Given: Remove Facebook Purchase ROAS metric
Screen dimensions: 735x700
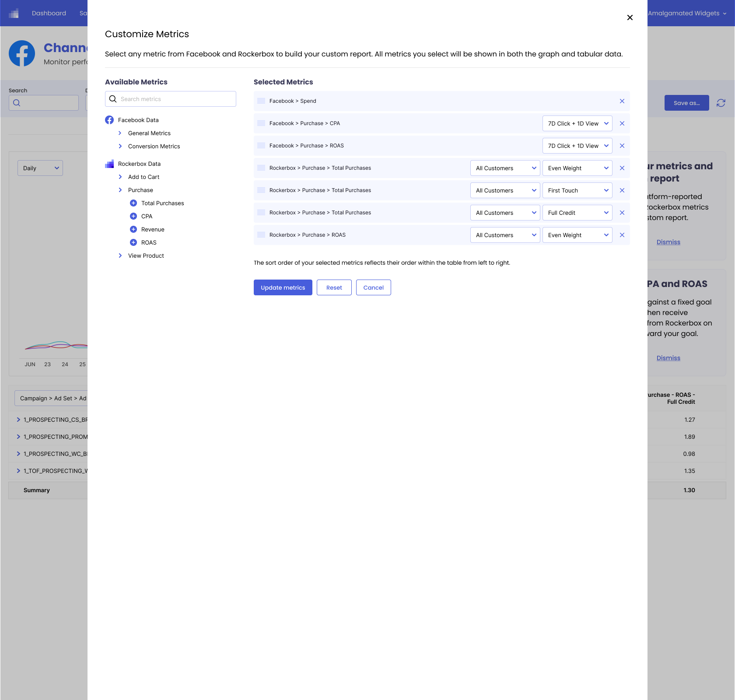Looking at the screenshot, I should click(x=622, y=146).
